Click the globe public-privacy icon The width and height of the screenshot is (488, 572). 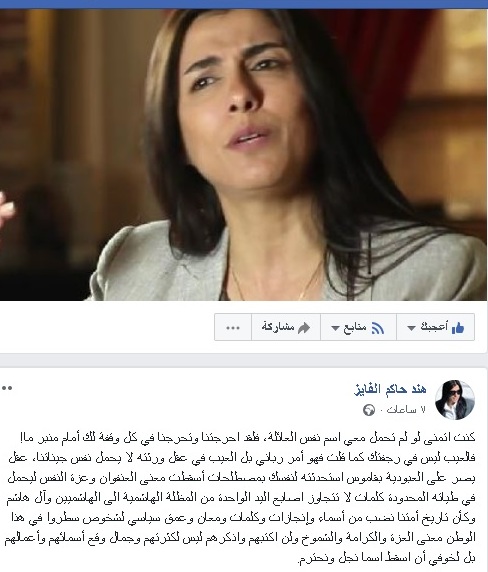tap(369, 410)
